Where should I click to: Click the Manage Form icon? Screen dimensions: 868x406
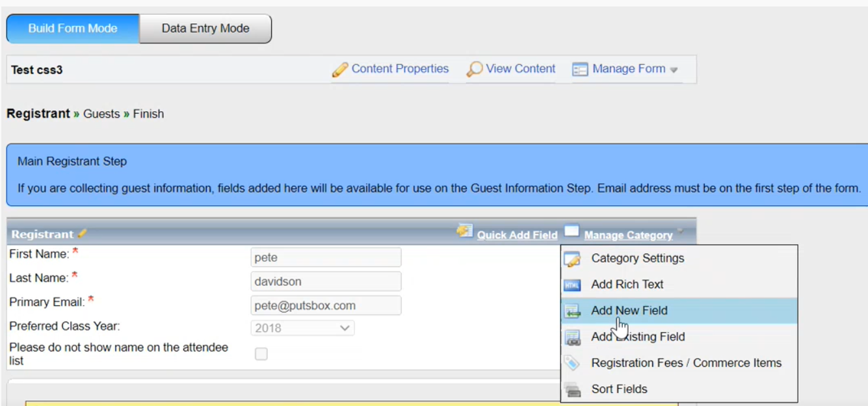pyautogui.click(x=580, y=70)
